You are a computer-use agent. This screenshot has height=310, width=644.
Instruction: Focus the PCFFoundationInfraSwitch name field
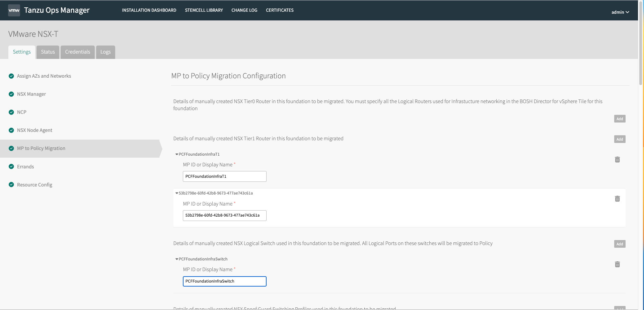click(225, 281)
